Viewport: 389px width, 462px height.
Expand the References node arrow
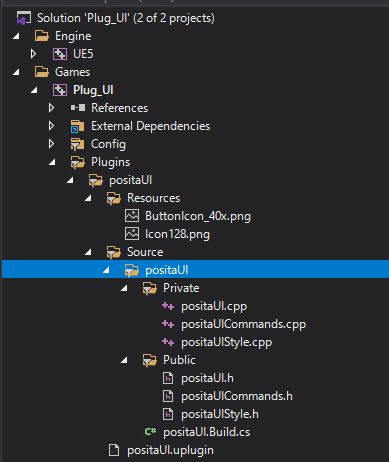(x=51, y=108)
